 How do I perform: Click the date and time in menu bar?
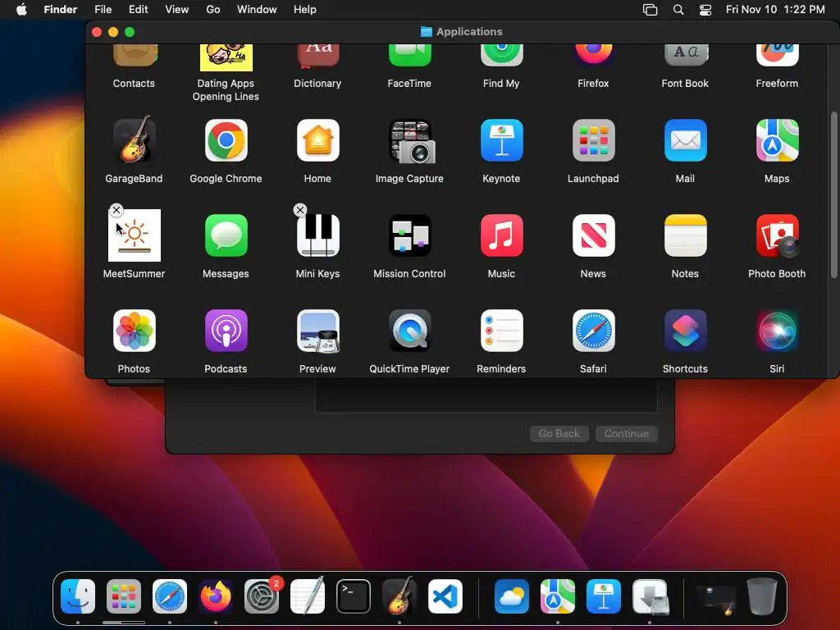pyautogui.click(x=775, y=10)
